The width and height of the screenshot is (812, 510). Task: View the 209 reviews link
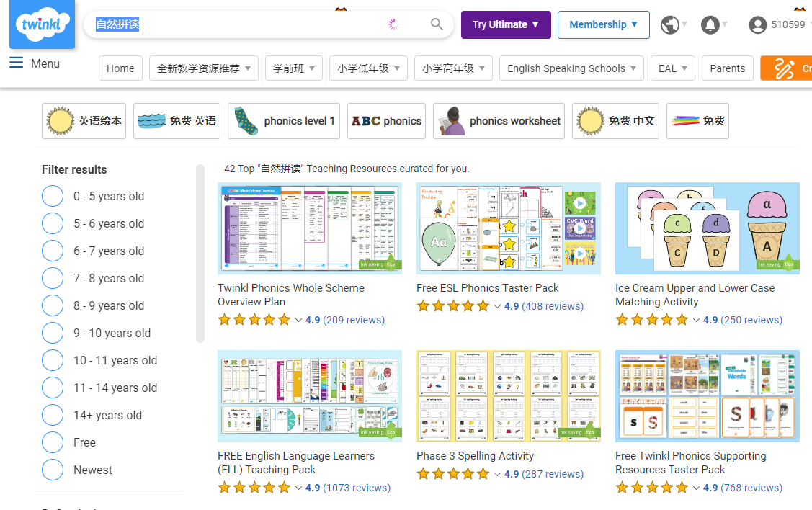click(354, 320)
